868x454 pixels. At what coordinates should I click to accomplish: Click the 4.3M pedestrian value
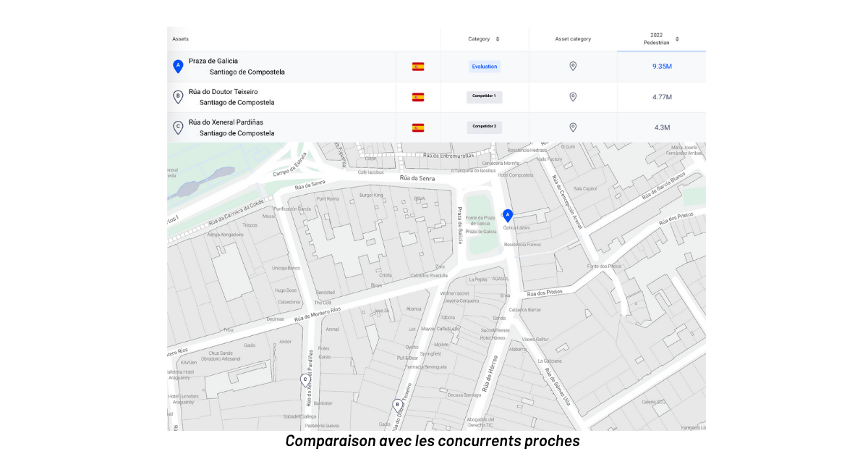(x=662, y=127)
